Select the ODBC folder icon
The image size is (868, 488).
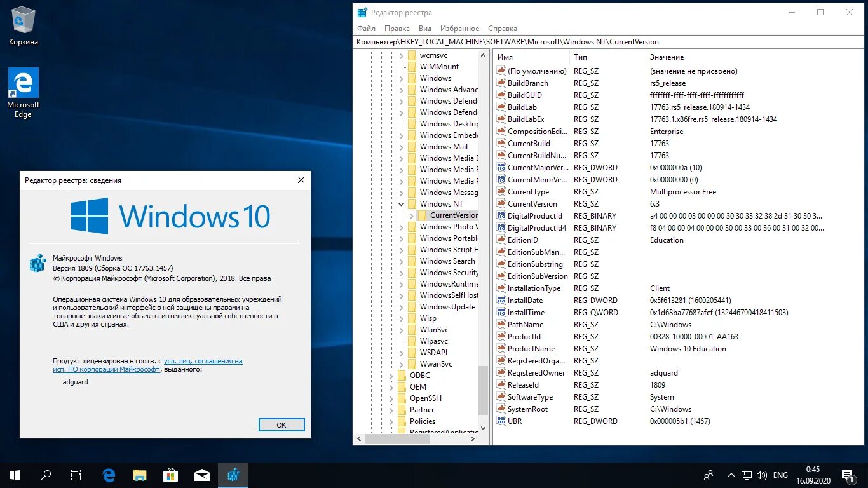coord(402,376)
